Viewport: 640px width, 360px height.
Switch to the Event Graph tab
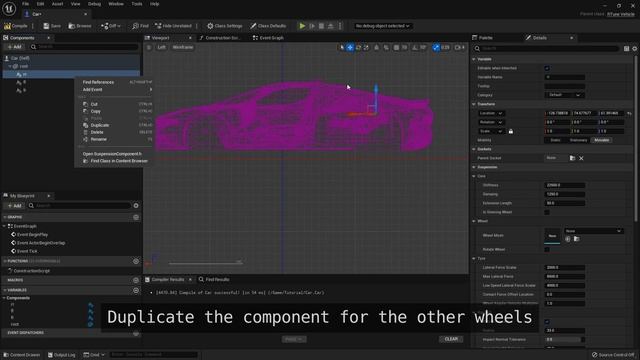pos(268,38)
